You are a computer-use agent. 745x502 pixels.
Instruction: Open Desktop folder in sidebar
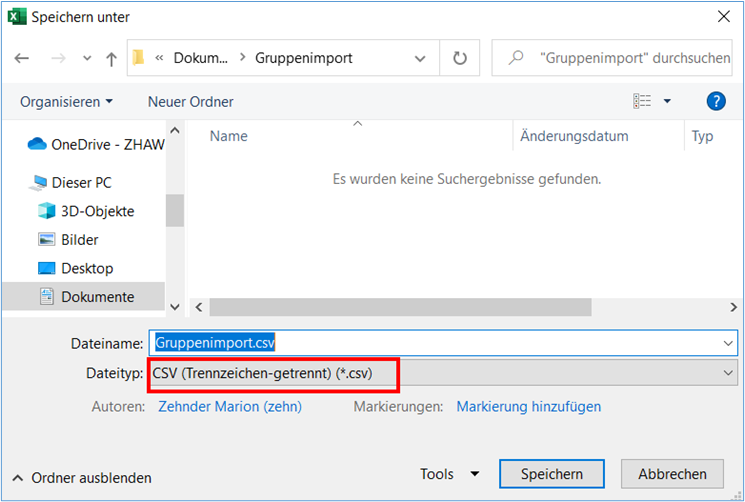pos(87,268)
